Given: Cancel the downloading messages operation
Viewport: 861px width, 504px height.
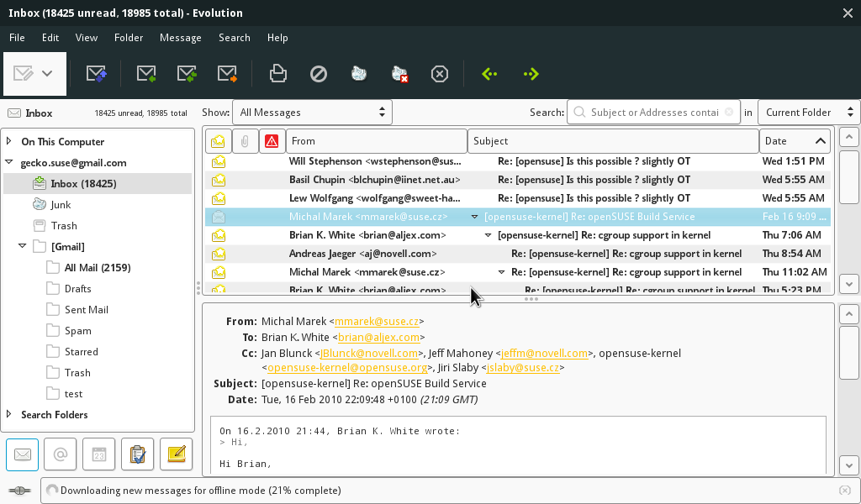Looking at the screenshot, I should pyautogui.click(x=844, y=491).
